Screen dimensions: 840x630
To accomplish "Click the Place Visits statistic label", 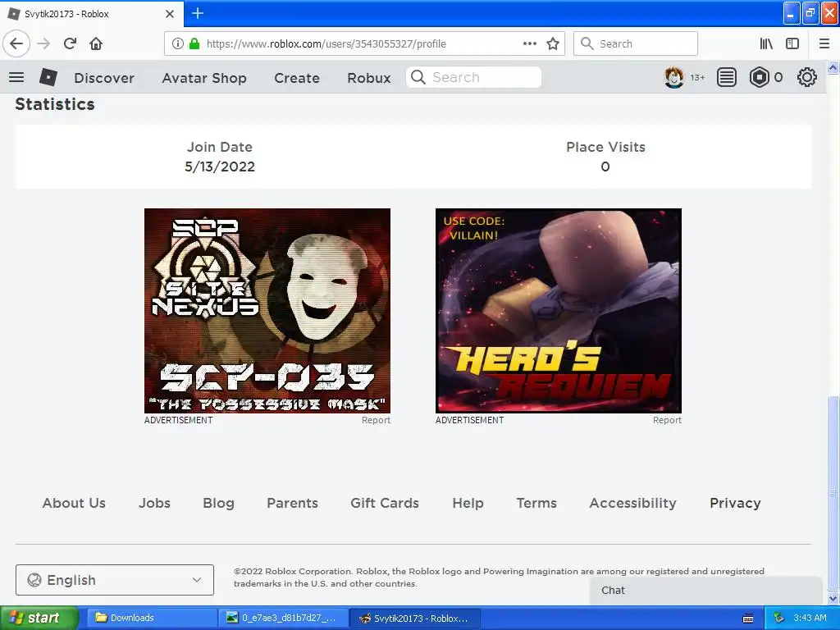I will point(605,147).
